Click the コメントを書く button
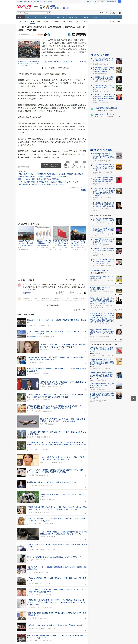 click(x=69, y=280)
